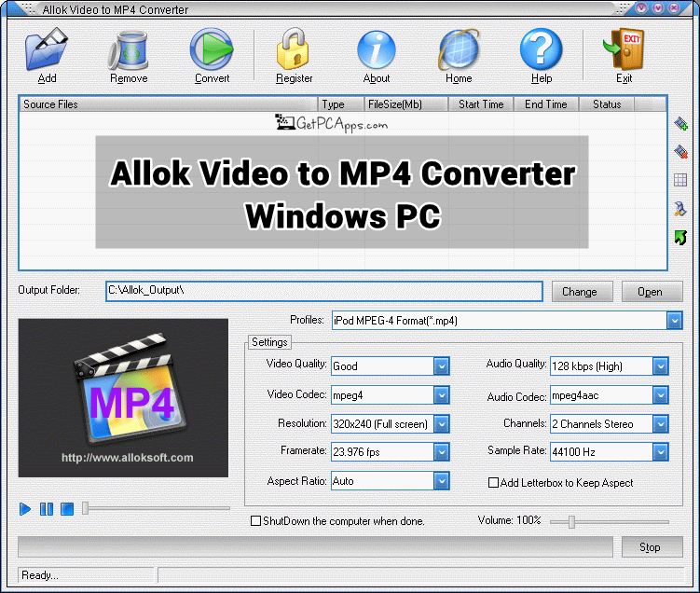Click the Open output folder button
The width and height of the screenshot is (700, 593).
pyautogui.click(x=652, y=292)
